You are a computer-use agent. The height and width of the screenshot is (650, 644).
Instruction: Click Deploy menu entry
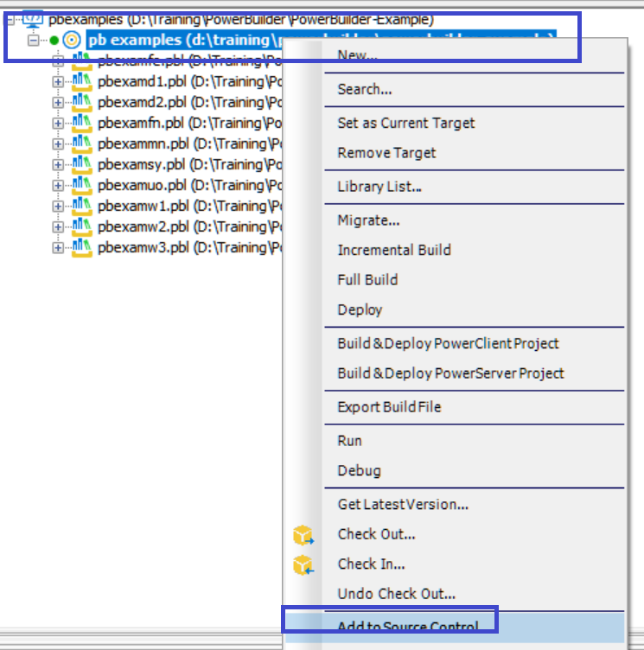[360, 309]
